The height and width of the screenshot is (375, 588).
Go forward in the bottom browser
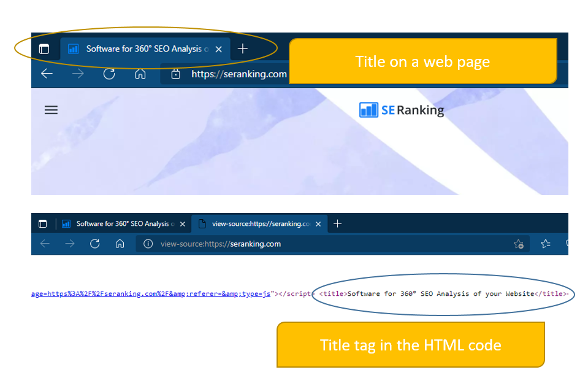(x=70, y=244)
